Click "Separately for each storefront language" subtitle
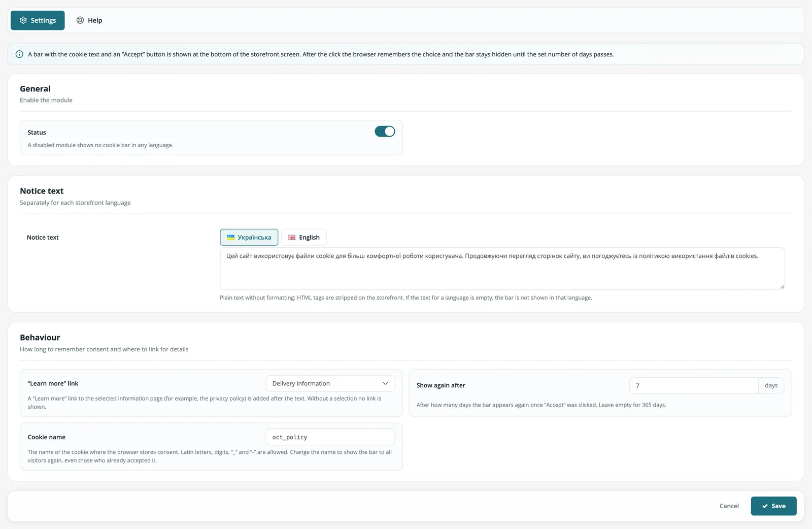Screen dimensions: 812x529 [75, 203]
